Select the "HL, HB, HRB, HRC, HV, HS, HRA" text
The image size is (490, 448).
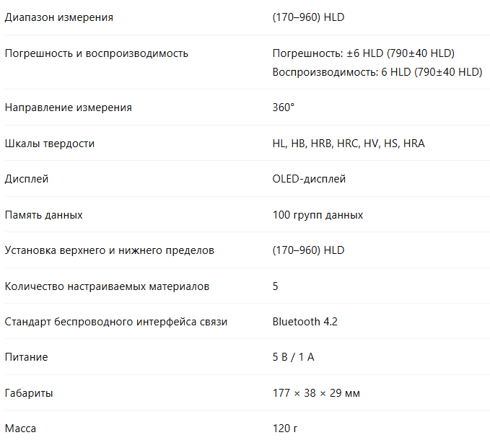349,144
